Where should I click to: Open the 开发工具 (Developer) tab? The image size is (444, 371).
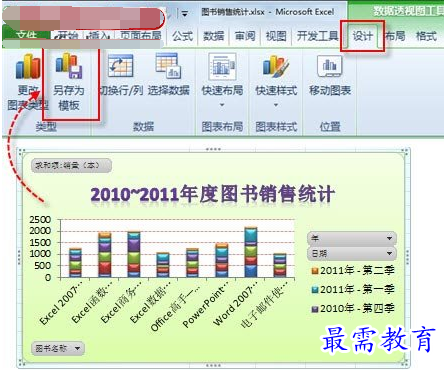[317, 36]
